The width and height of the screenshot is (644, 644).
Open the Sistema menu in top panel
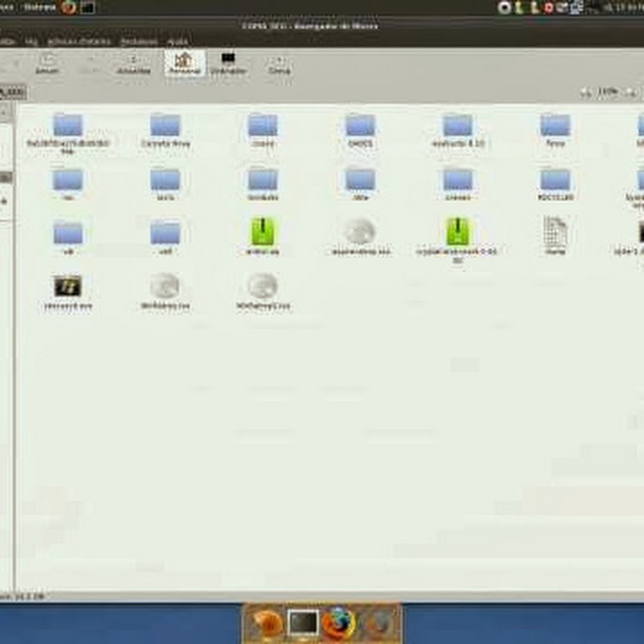tap(40, 8)
